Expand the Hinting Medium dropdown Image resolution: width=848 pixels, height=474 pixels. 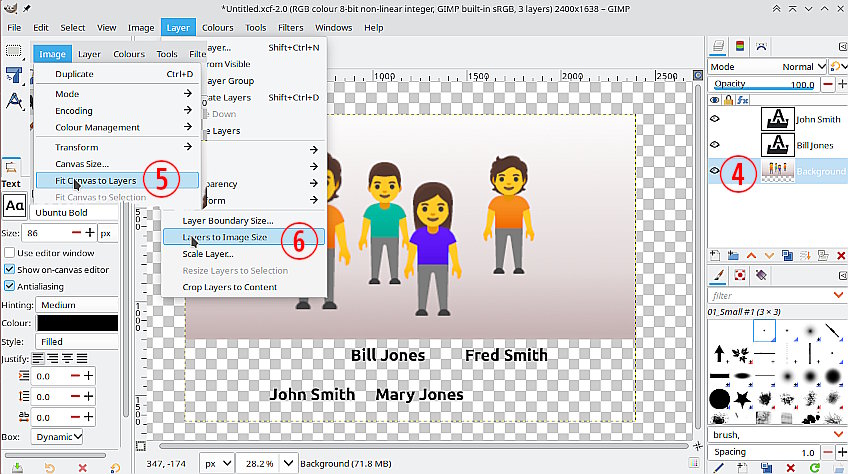75,305
